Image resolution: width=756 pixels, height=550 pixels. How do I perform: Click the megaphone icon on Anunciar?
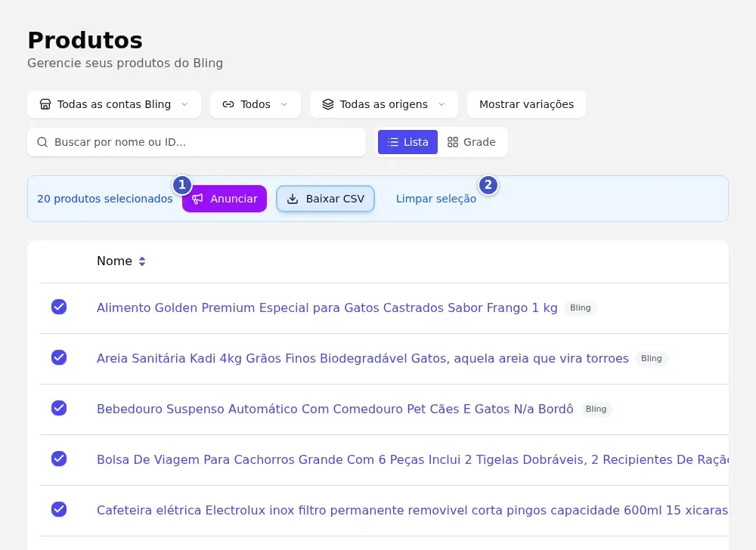pos(197,199)
